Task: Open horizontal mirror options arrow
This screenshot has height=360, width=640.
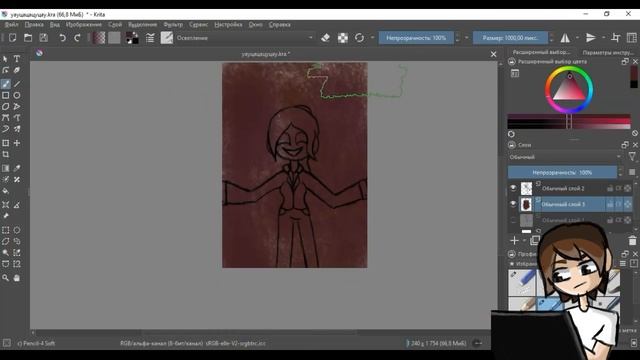Action: [577, 38]
